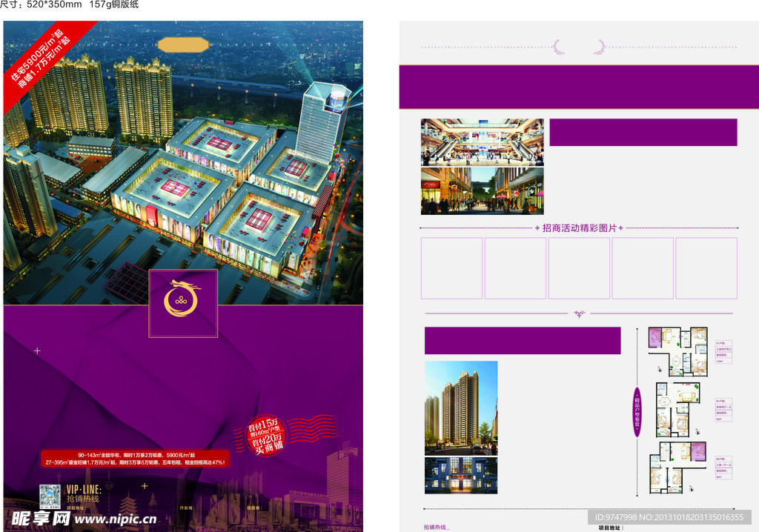Click the purple oval floor plan label

tap(635, 413)
